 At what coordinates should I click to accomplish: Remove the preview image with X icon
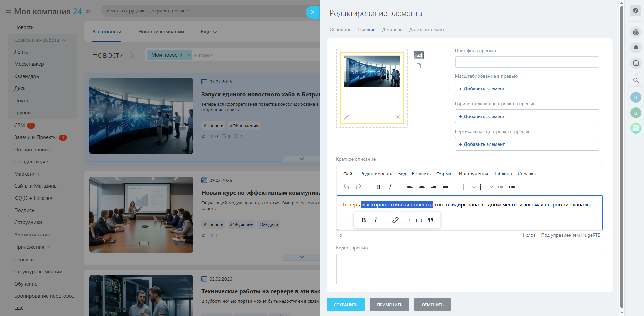(x=398, y=117)
